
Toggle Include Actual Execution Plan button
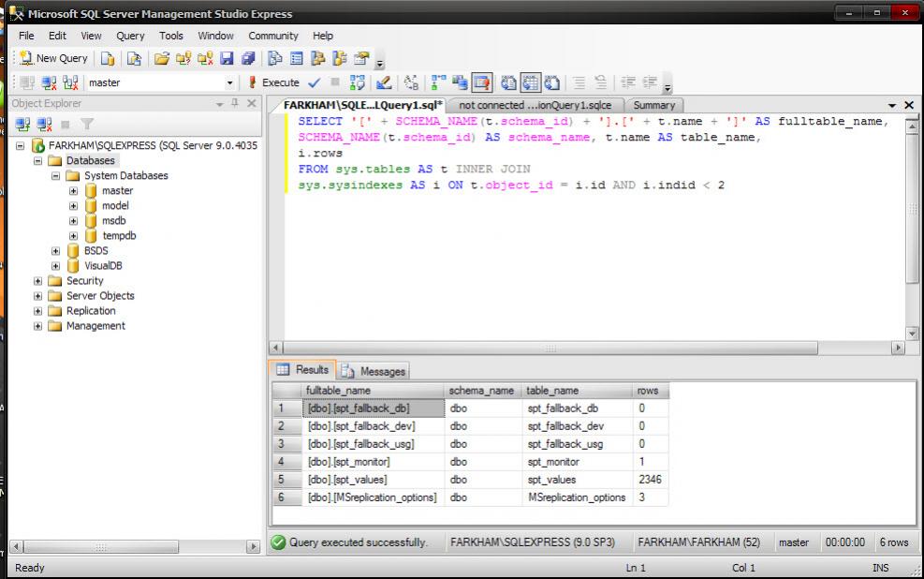click(x=439, y=82)
